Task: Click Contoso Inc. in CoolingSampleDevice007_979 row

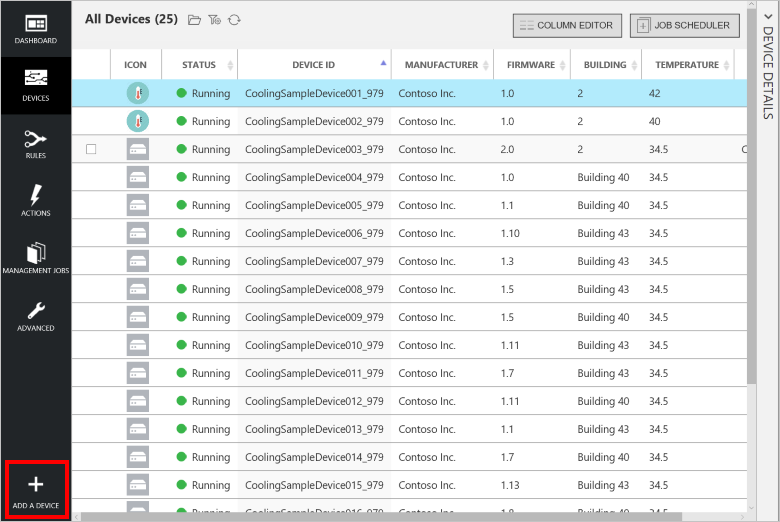Action: click(x=427, y=261)
